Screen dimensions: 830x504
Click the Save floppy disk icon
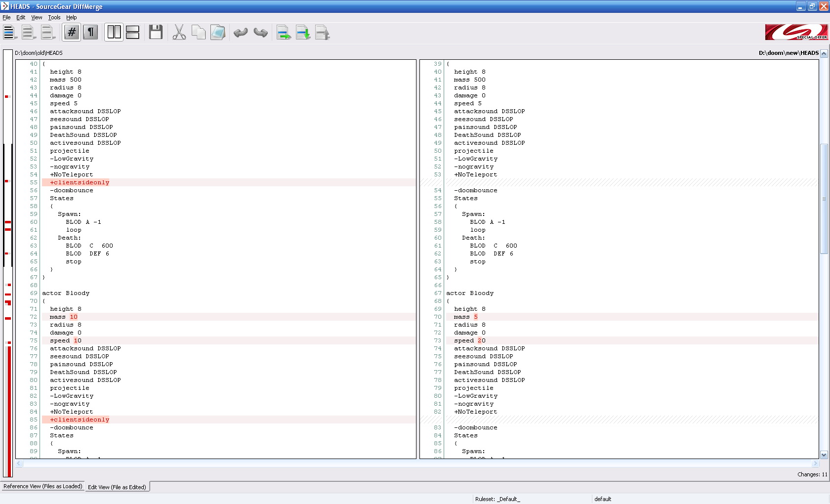pyautogui.click(x=156, y=33)
